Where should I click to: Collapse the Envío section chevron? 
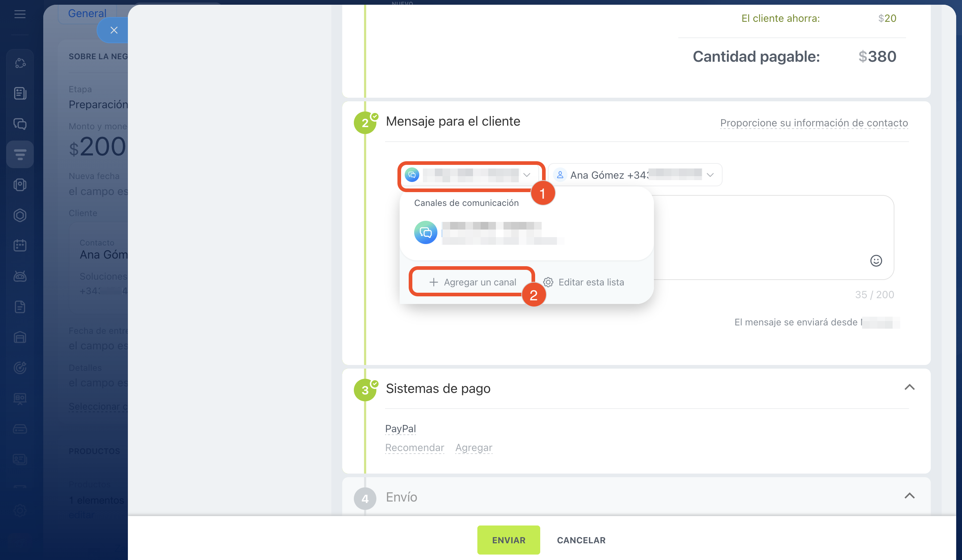point(909,496)
